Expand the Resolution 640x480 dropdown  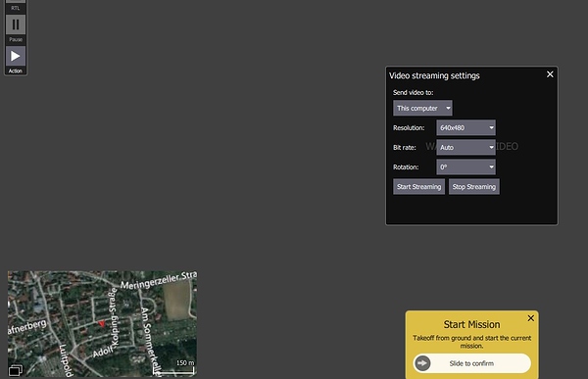(x=465, y=128)
